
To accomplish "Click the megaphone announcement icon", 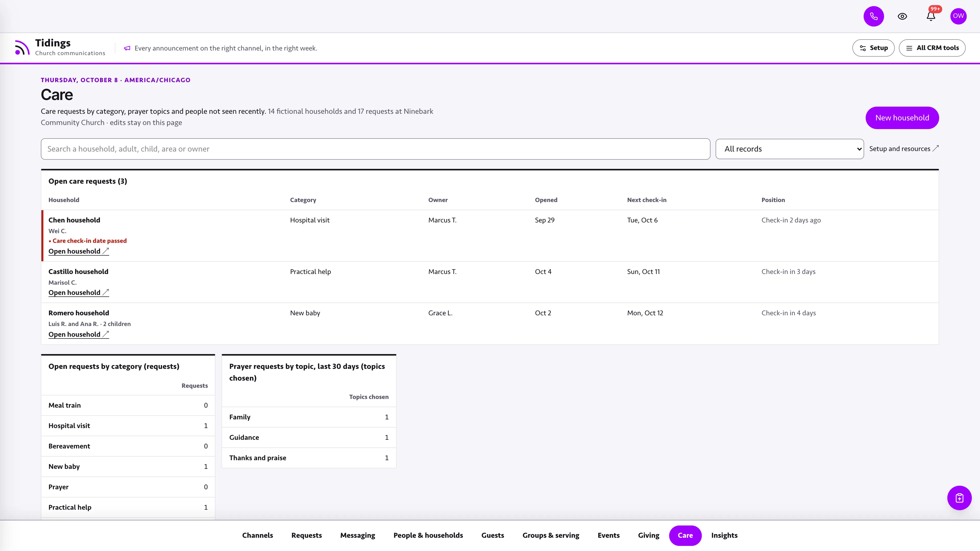I will click(x=127, y=48).
